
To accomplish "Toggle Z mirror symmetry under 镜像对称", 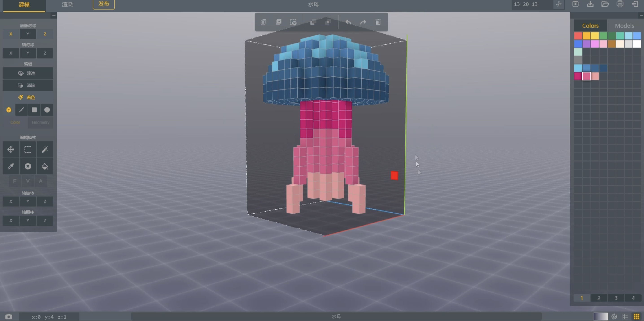I will click(x=45, y=34).
